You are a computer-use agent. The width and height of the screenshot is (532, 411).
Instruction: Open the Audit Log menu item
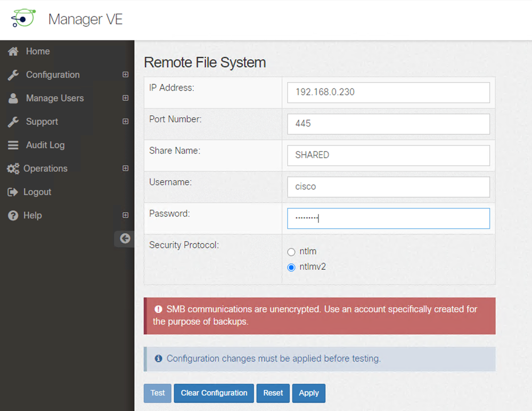[45, 145]
